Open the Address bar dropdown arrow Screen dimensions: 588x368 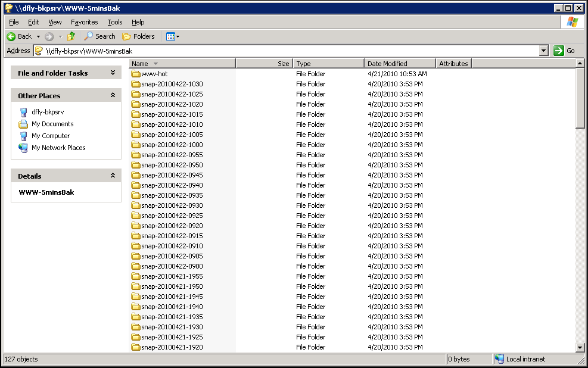click(x=543, y=51)
